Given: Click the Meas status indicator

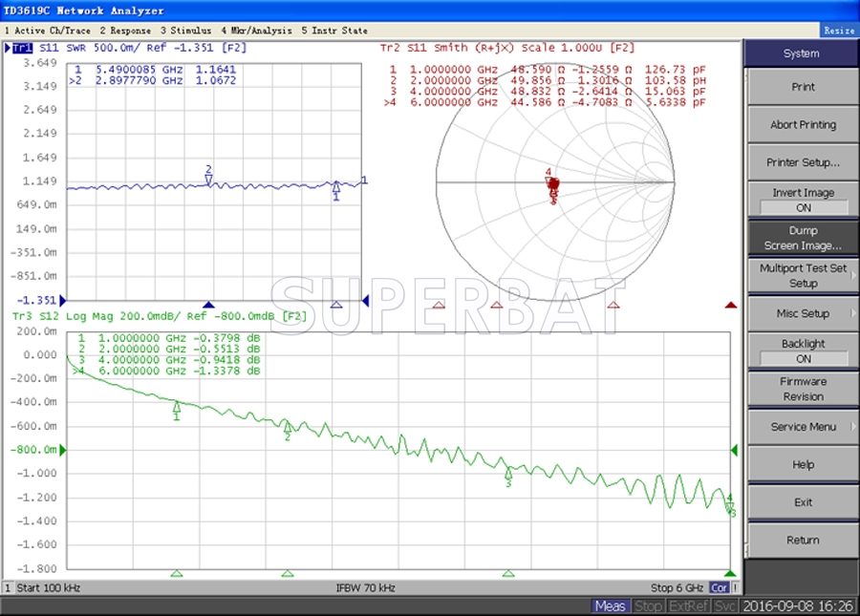Looking at the screenshot, I should (x=610, y=606).
